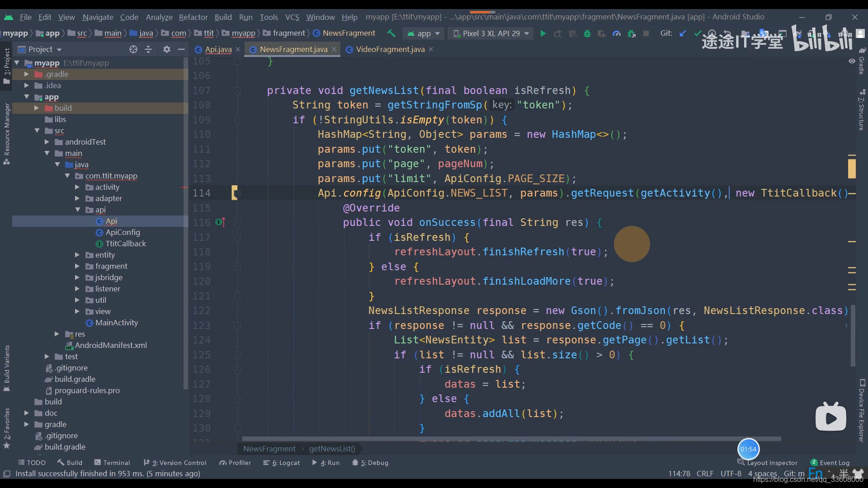
Task: Select TtitCallback interface in project tree
Action: coord(126,244)
